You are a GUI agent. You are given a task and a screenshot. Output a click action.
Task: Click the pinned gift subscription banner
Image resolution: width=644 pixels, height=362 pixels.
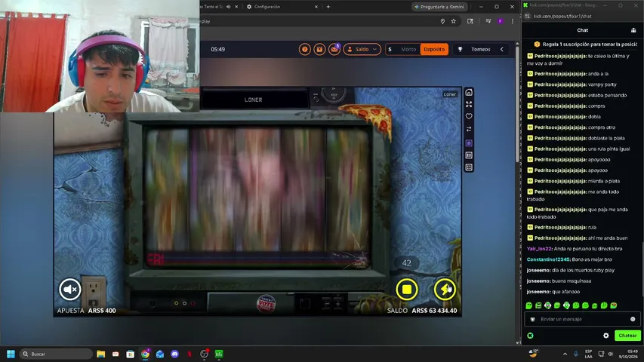[586, 44]
